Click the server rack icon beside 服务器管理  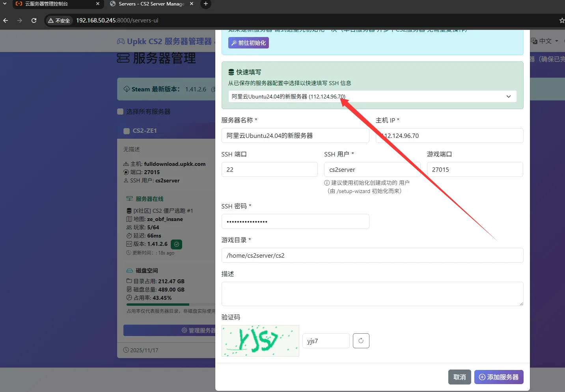(122, 58)
